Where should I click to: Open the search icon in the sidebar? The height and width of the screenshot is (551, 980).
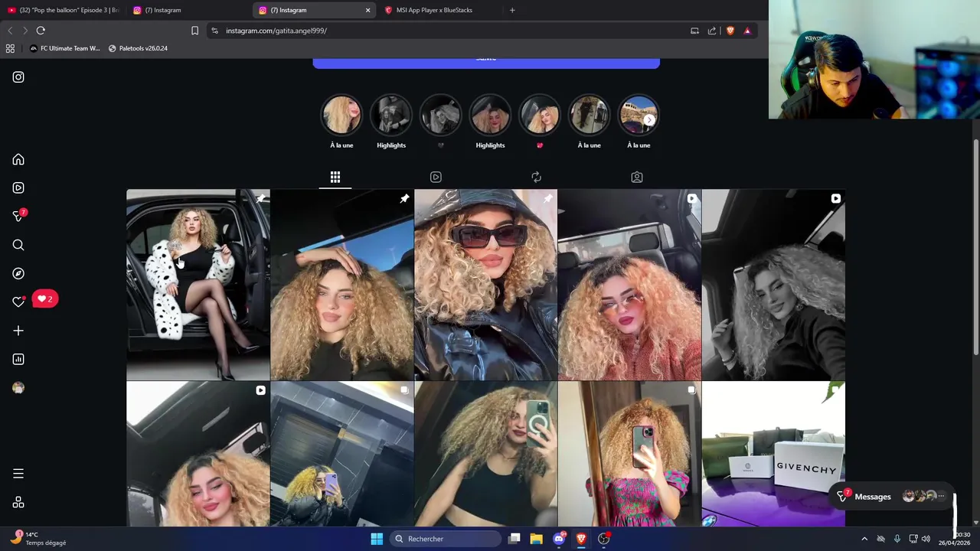(18, 245)
